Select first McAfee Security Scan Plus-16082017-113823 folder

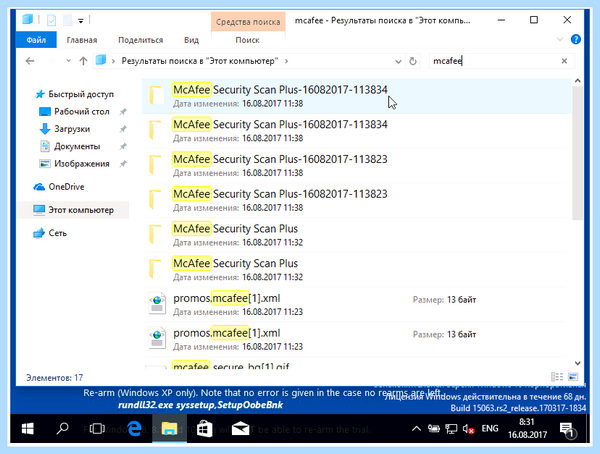coord(356,166)
